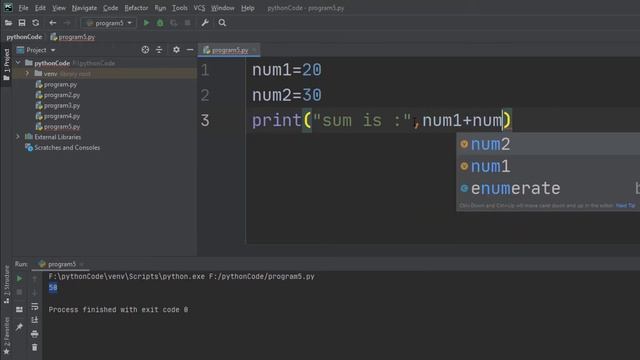The height and width of the screenshot is (360, 640).
Task: Click pythonCode breadcrumb
Action: click(24, 37)
